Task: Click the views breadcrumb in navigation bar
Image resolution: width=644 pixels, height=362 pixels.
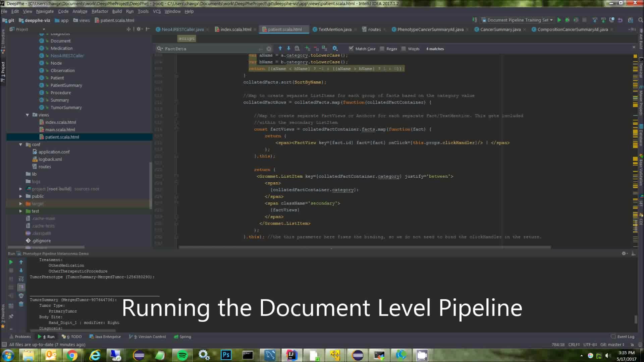Action: (x=82, y=20)
